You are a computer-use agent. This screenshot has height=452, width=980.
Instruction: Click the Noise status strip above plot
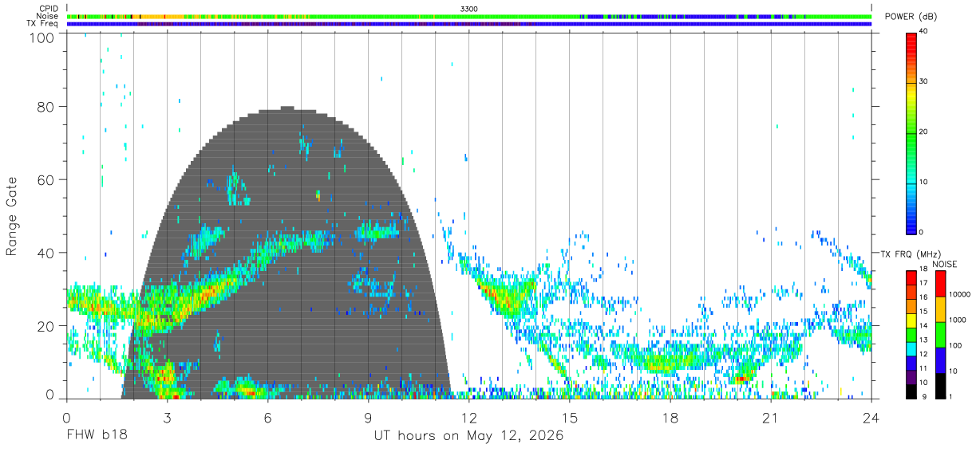469,16
